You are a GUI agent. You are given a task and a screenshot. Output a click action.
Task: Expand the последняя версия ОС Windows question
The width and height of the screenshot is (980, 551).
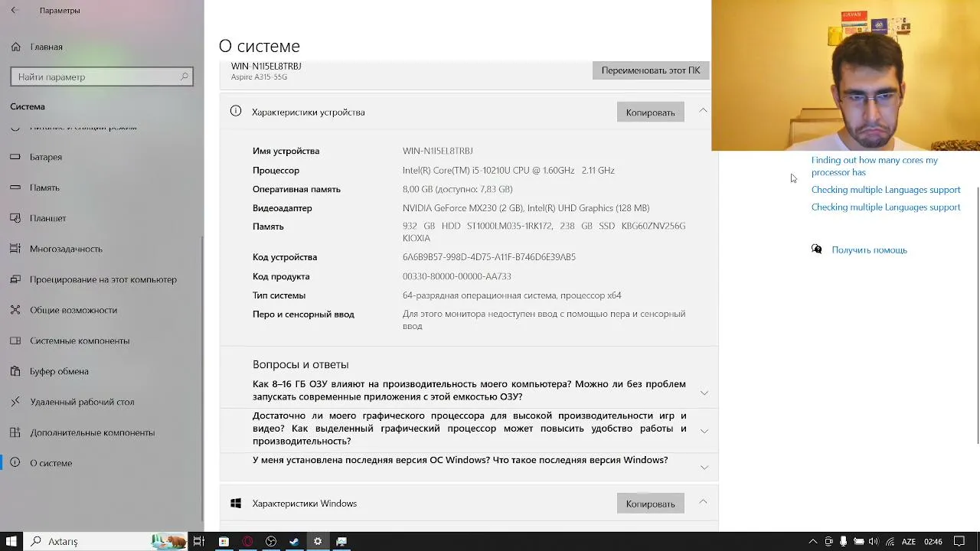click(704, 467)
